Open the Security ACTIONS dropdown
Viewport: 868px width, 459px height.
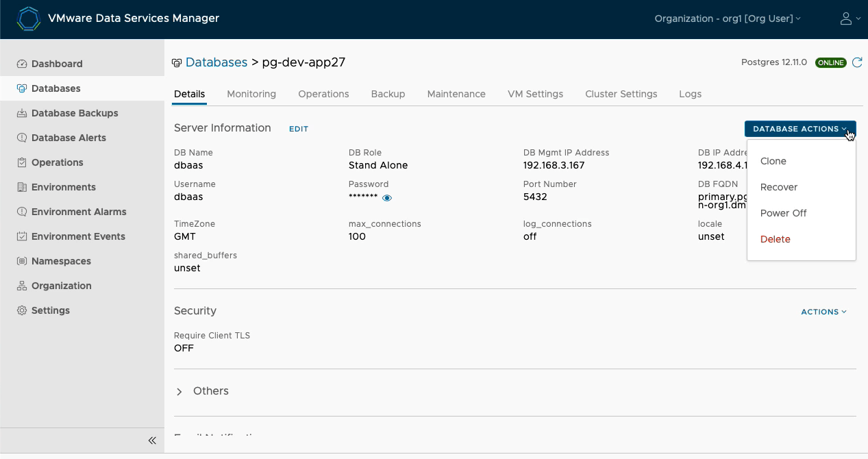823,312
